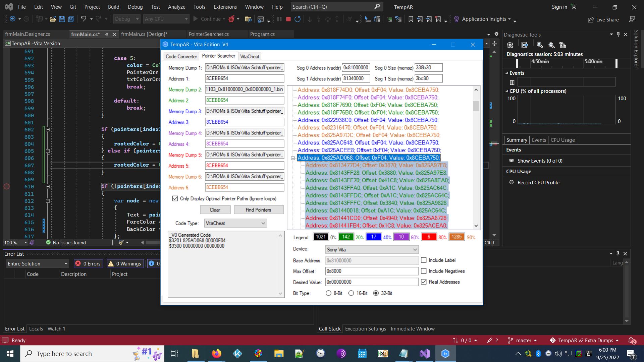Collapse code block at line 602
The width and height of the screenshot is (644, 362).
click(48, 130)
